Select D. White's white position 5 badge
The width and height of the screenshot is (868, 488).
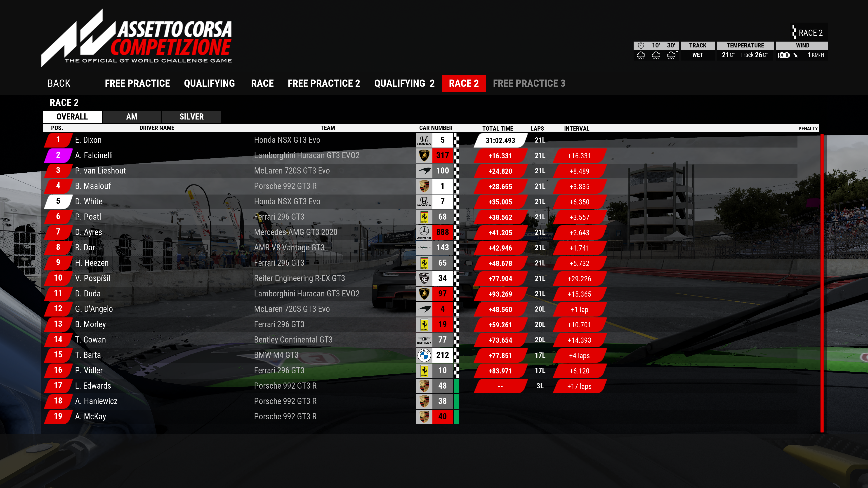click(58, 201)
